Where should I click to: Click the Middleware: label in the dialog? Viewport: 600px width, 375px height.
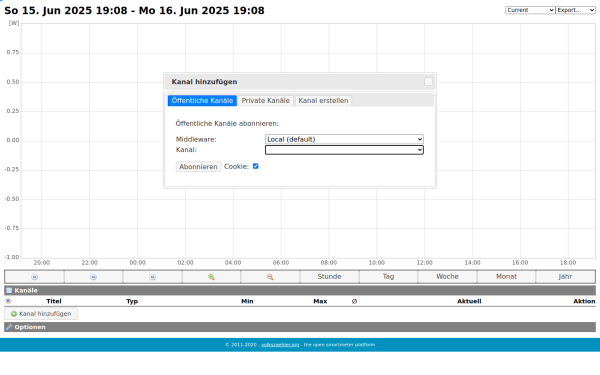point(196,139)
